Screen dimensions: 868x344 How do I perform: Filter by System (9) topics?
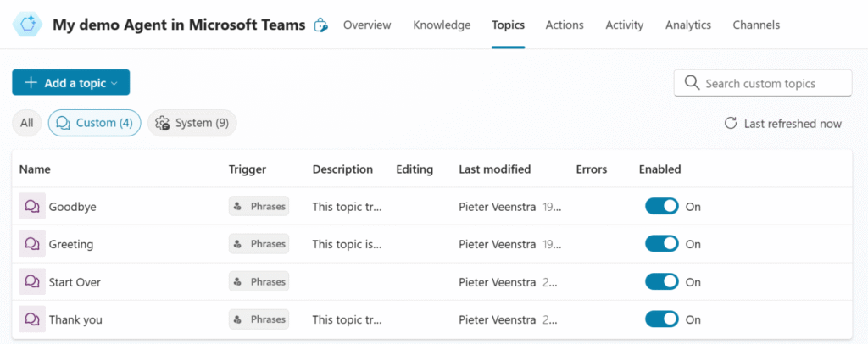coord(192,123)
